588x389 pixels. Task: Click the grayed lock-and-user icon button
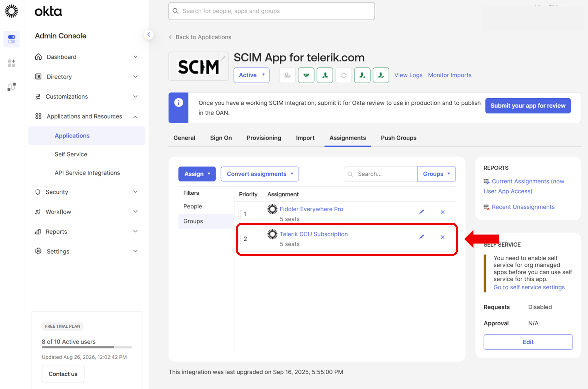click(x=288, y=75)
